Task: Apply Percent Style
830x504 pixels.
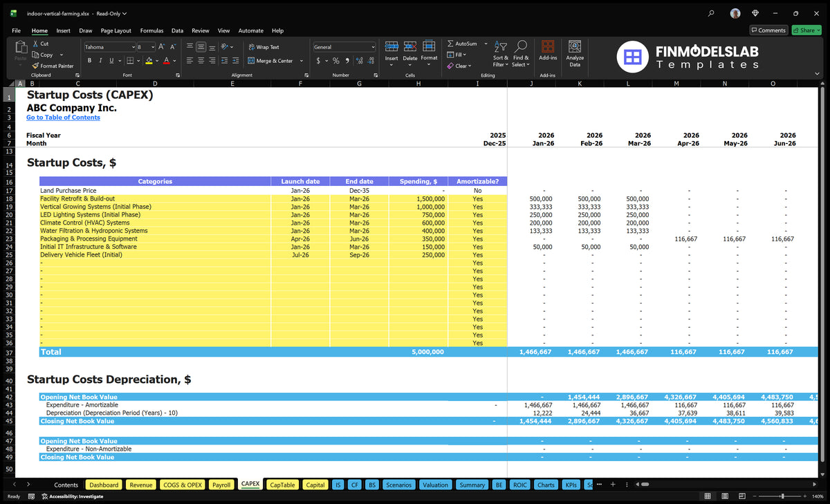Action: tap(336, 61)
